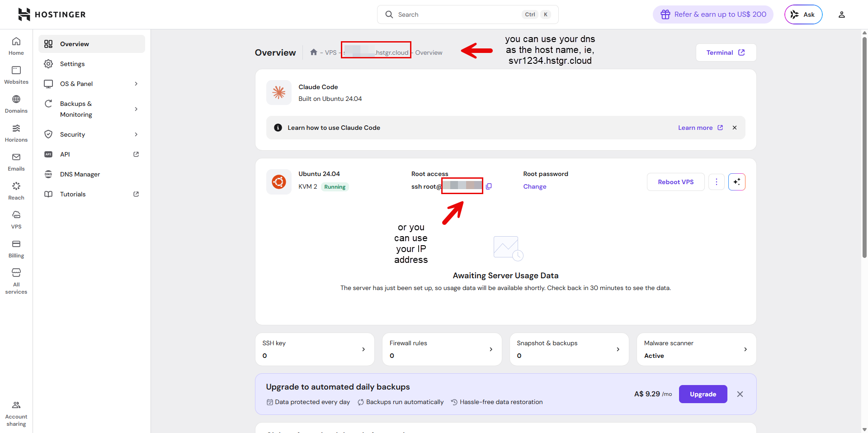Open the API external link
Viewport: 868px width, 433px height.
click(x=92, y=154)
